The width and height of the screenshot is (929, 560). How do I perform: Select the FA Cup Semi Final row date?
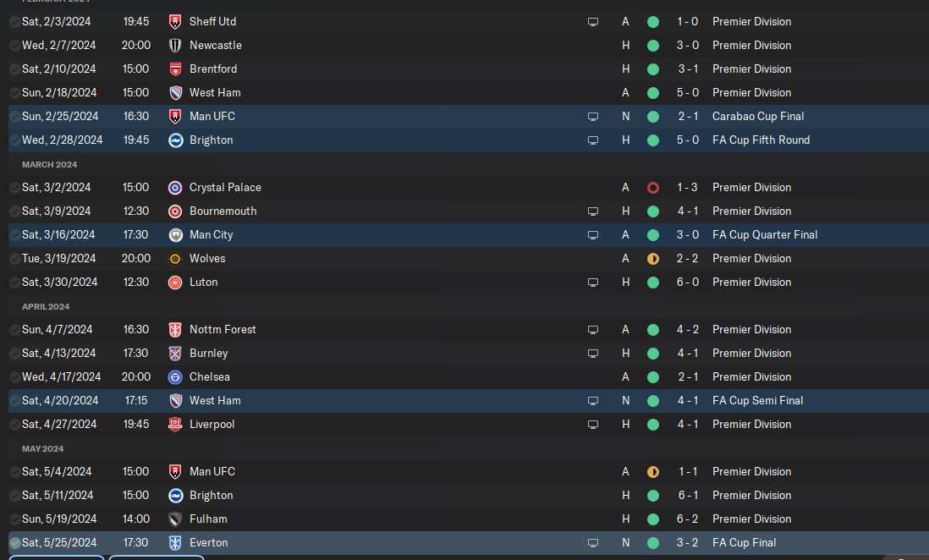coord(60,400)
